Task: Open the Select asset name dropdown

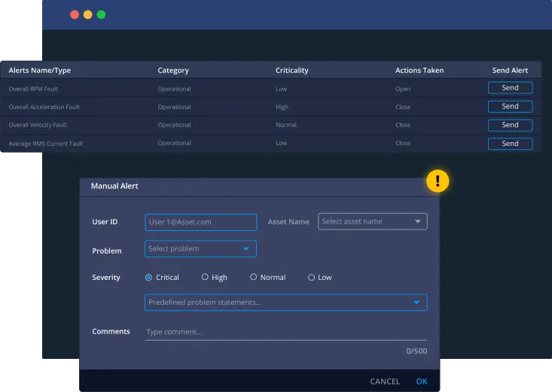Action: coord(372,222)
